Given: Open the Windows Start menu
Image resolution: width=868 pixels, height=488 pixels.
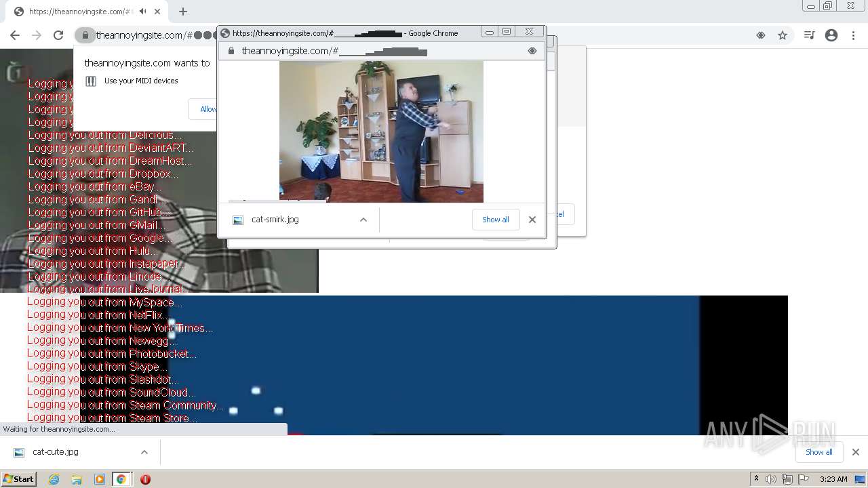Looking at the screenshot, I should (18, 479).
